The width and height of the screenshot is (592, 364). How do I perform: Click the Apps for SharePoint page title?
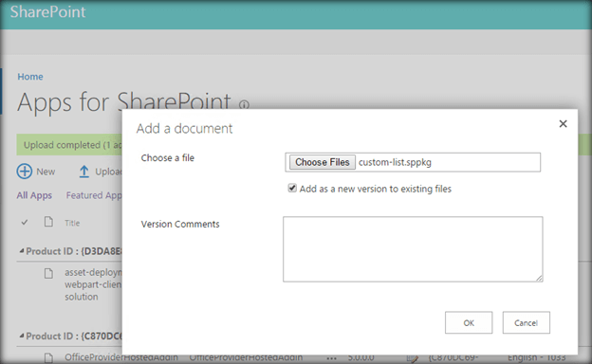click(x=124, y=101)
